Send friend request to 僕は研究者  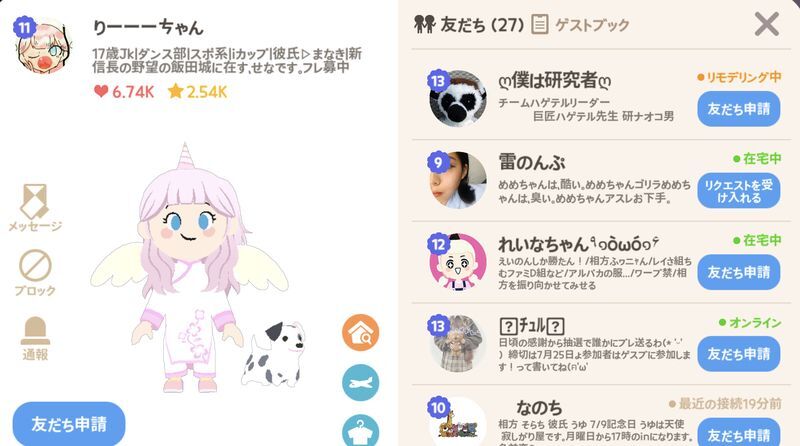(x=739, y=109)
